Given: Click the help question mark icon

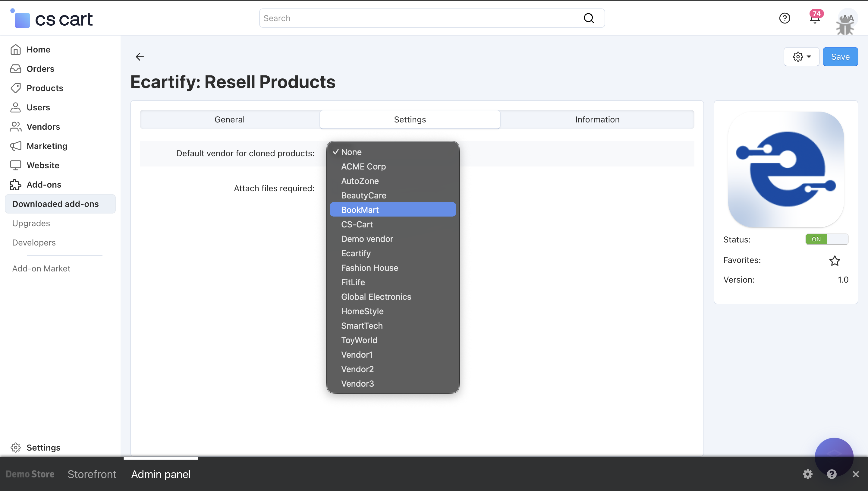Looking at the screenshot, I should [785, 18].
